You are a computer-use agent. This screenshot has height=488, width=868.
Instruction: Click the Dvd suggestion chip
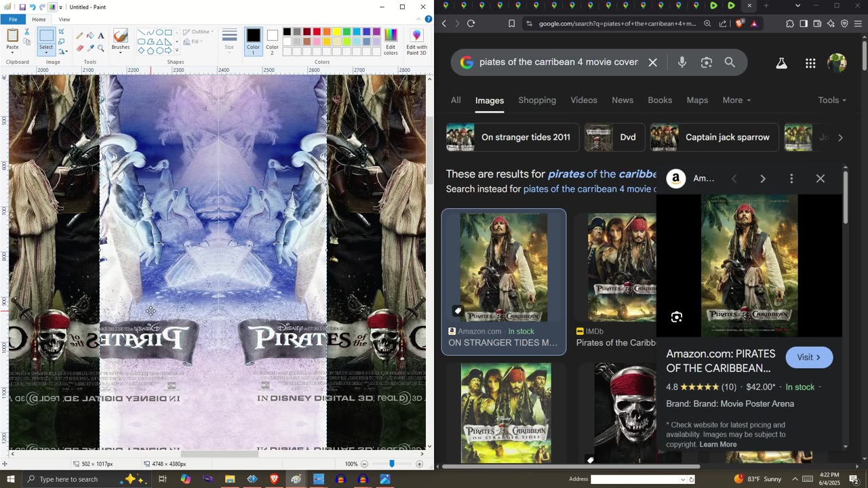point(614,137)
